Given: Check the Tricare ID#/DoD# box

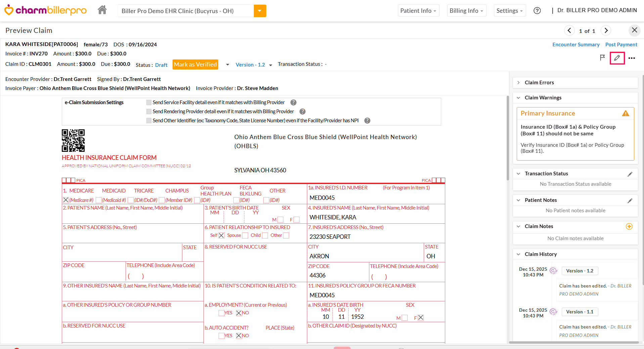Looking at the screenshot, I should click(x=131, y=200).
